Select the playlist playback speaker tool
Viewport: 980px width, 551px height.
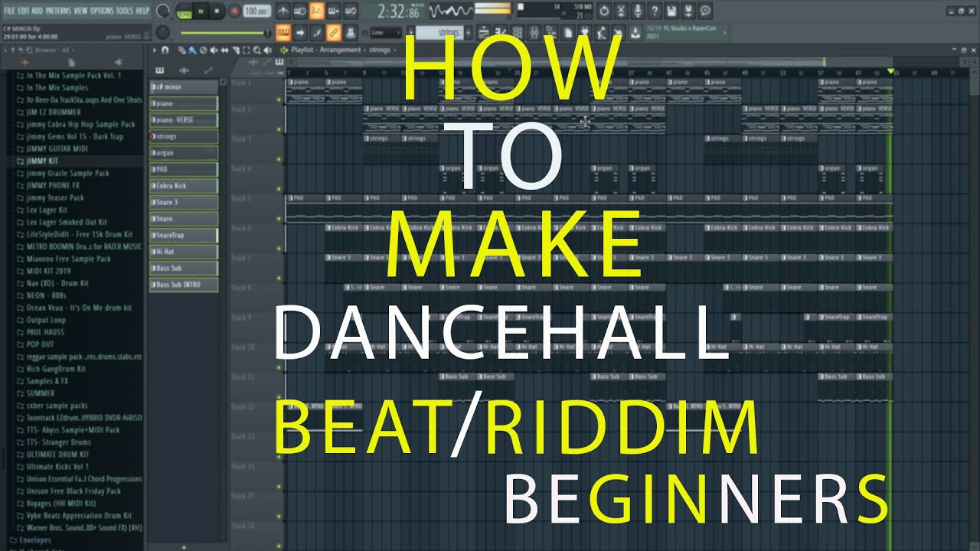tap(267, 50)
